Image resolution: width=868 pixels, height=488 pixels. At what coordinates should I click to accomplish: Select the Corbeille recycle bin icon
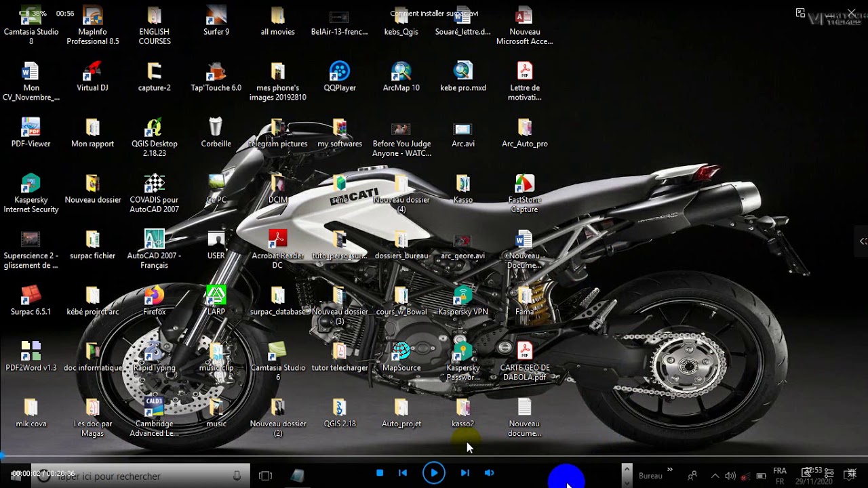click(x=216, y=133)
